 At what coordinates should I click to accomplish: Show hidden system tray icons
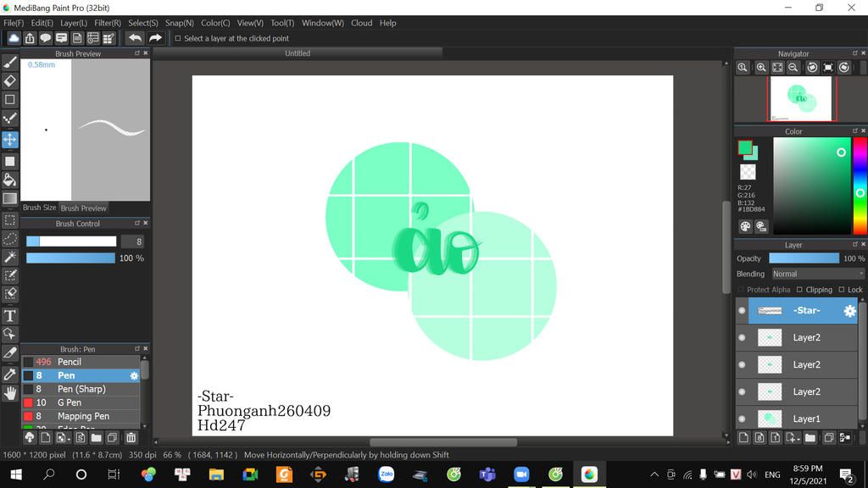coord(654,474)
